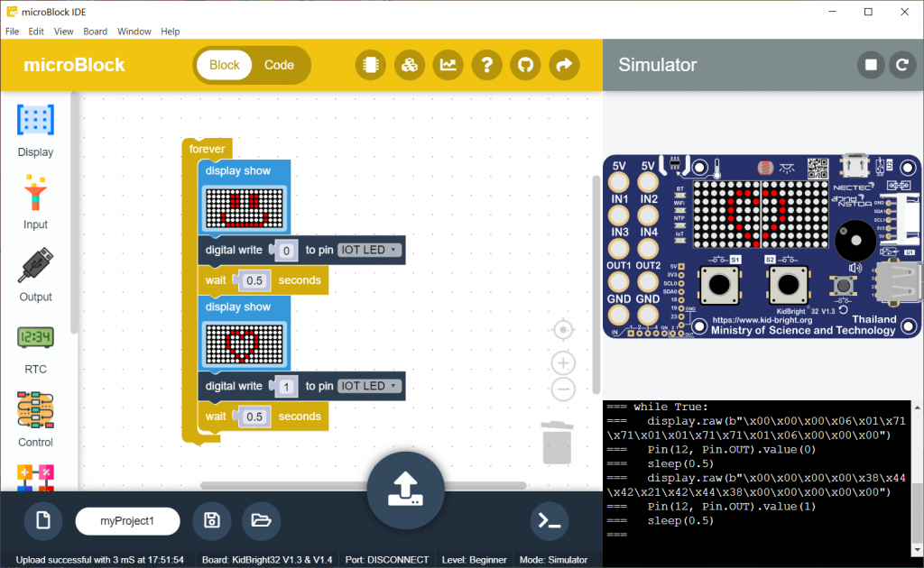924x568 pixels.
Task: Open the GitHub icon link
Action: tap(526, 65)
